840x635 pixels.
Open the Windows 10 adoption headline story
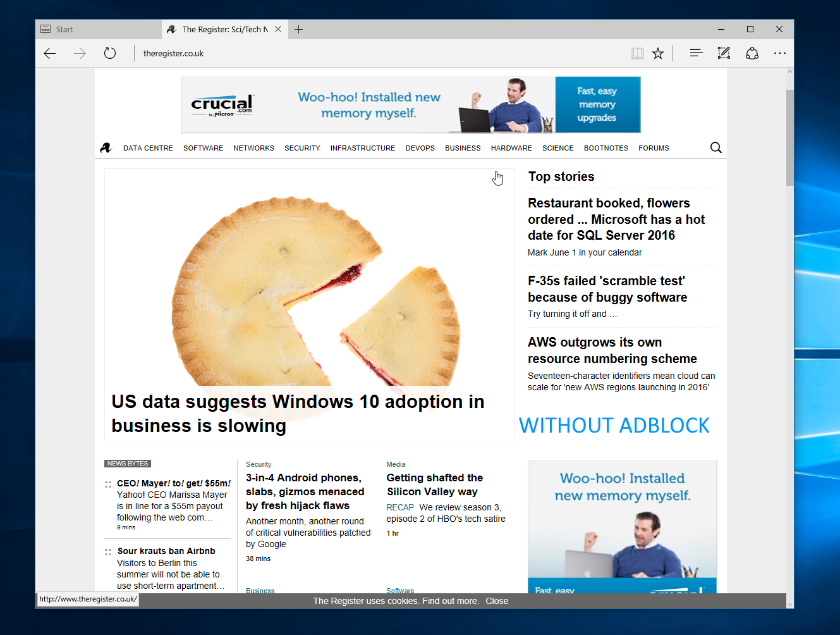(x=298, y=414)
